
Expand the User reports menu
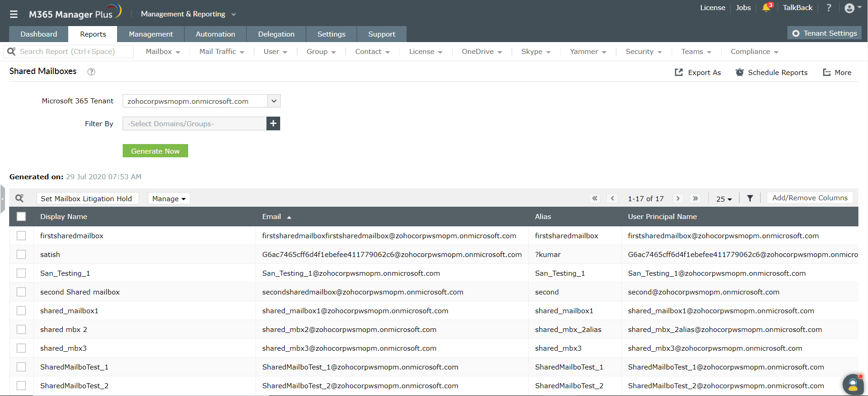(275, 52)
